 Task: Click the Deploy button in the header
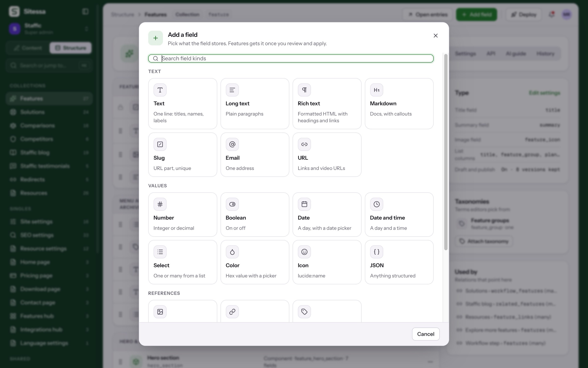tap(524, 14)
